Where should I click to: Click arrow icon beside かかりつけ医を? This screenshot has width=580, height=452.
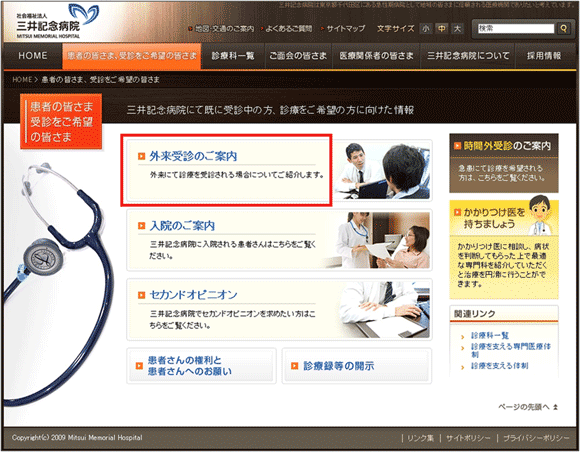458,212
